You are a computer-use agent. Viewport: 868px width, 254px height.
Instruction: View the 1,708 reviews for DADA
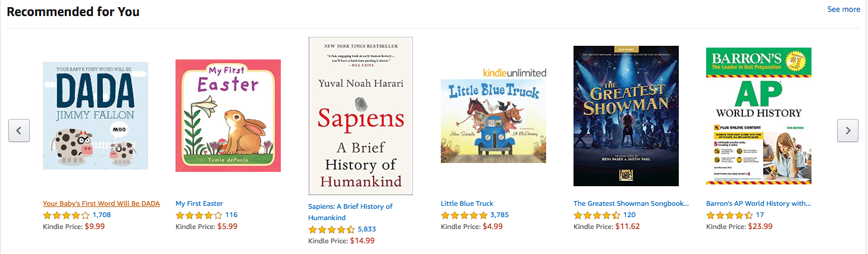pyautogui.click(x=102, y=215)
